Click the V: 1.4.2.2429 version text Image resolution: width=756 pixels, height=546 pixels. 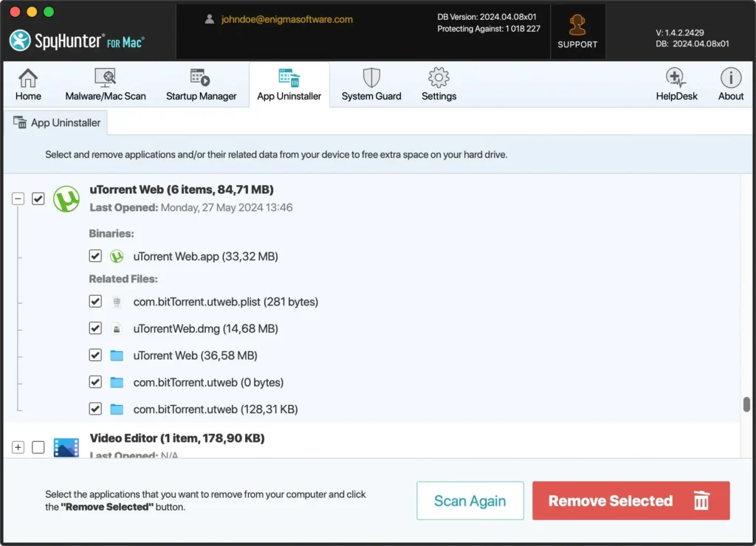pyautogui.click(x=680, y=32)
